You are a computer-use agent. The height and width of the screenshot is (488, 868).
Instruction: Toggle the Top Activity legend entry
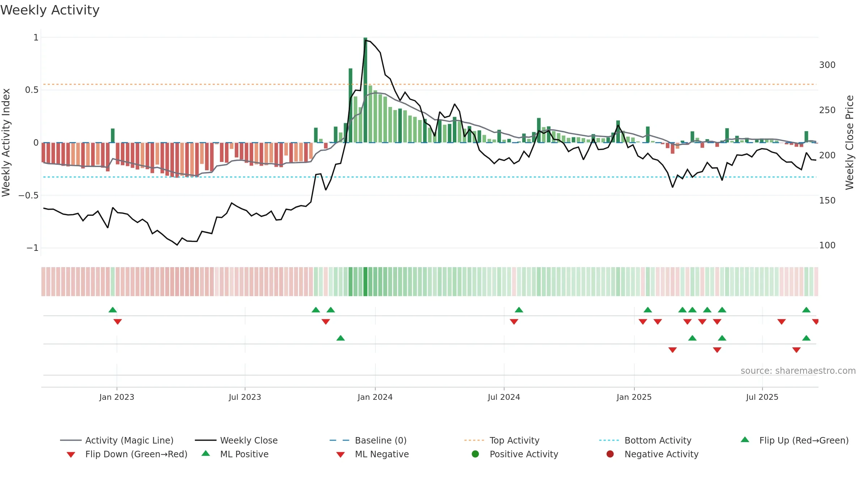coord(502,440)
